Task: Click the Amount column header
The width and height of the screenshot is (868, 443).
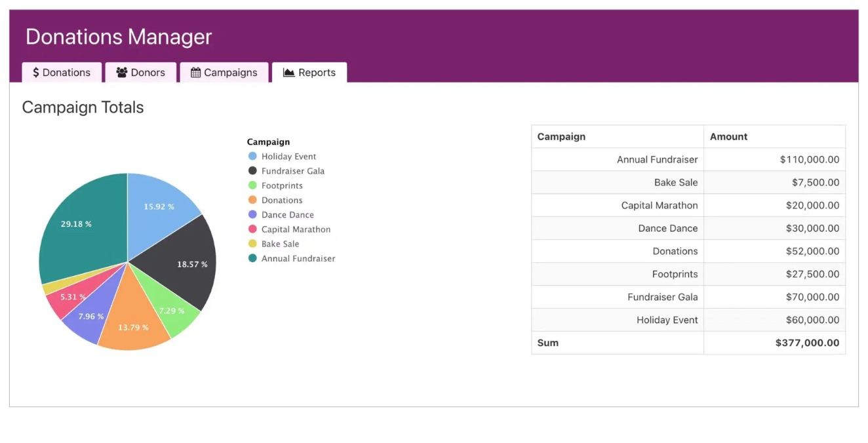Action: 728,136
